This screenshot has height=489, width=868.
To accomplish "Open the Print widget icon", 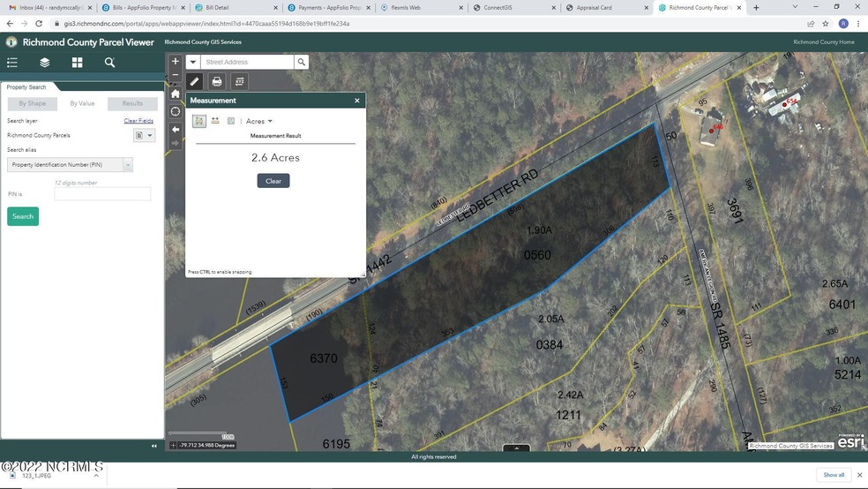I will click(217, 81).
